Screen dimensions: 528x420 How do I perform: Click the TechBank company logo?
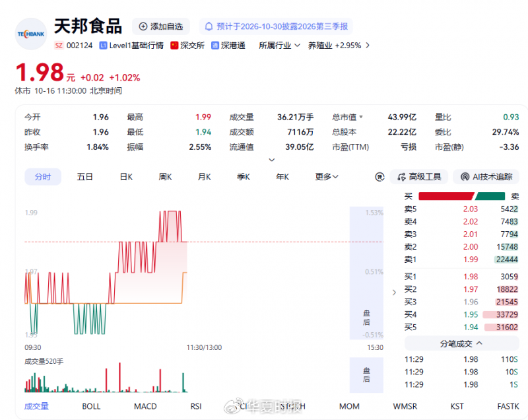30,34
